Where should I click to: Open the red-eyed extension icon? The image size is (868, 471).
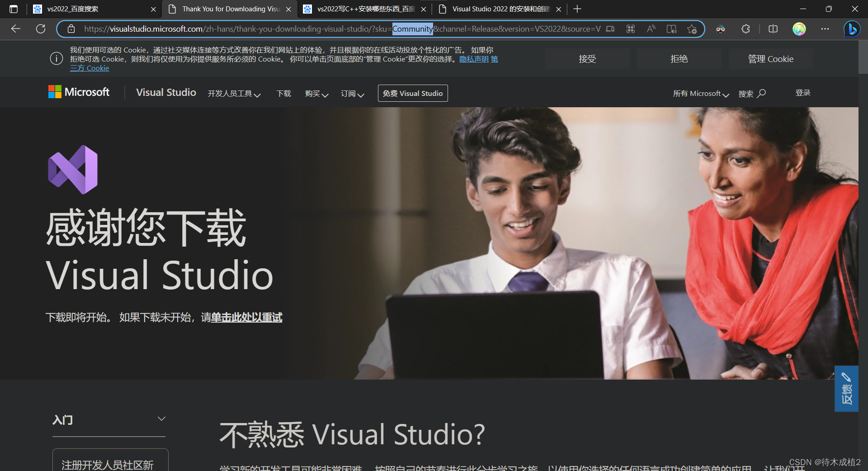point(721,29)
